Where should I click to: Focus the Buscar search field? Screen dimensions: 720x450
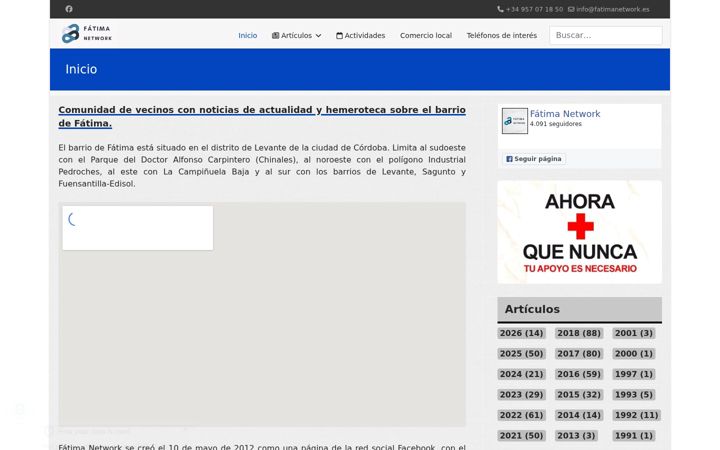click(606, 35)
